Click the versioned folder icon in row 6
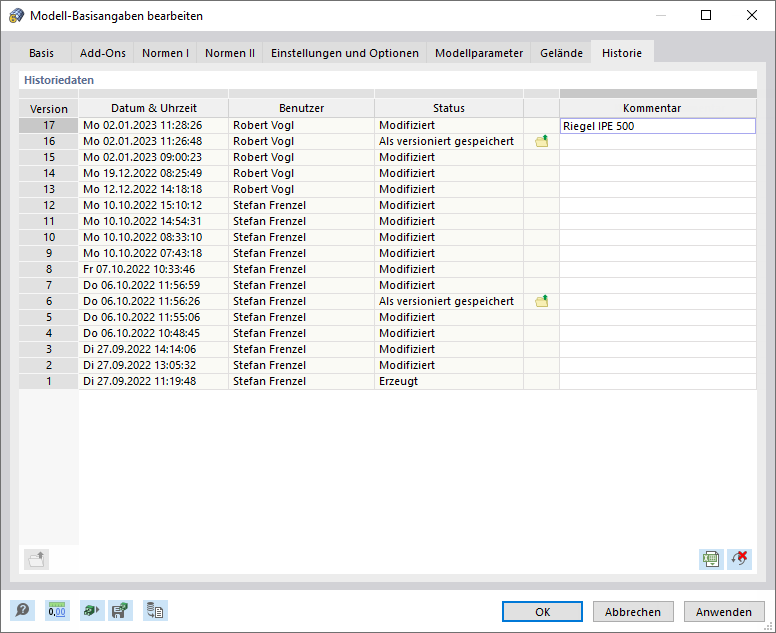Screen dimensions: 776x633 (x=541, y=301)
